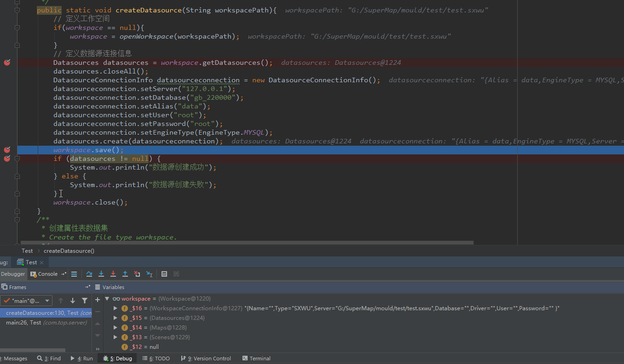
Task: Toggle breakpoint on the workspace.save() line
Action: (x=7, y=150)
